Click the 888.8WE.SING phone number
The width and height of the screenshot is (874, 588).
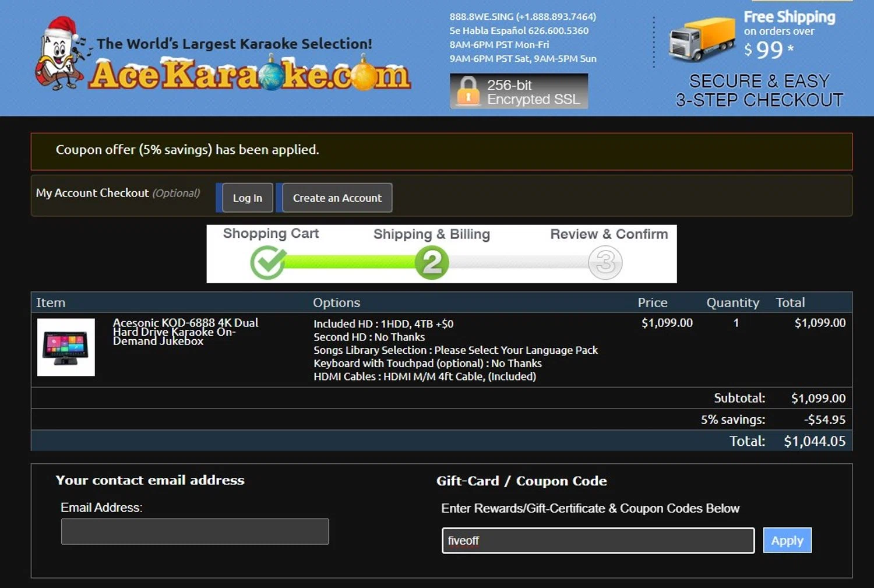click(523, 17)
